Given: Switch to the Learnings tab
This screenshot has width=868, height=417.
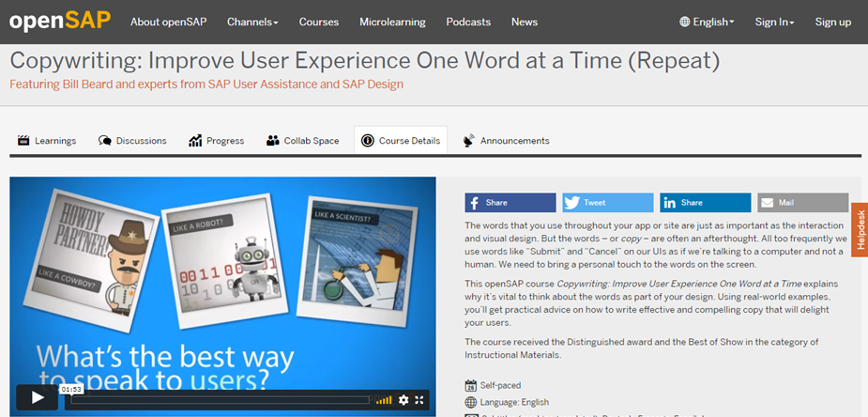Looking at the screenshot, I should (x=47, y=141).
